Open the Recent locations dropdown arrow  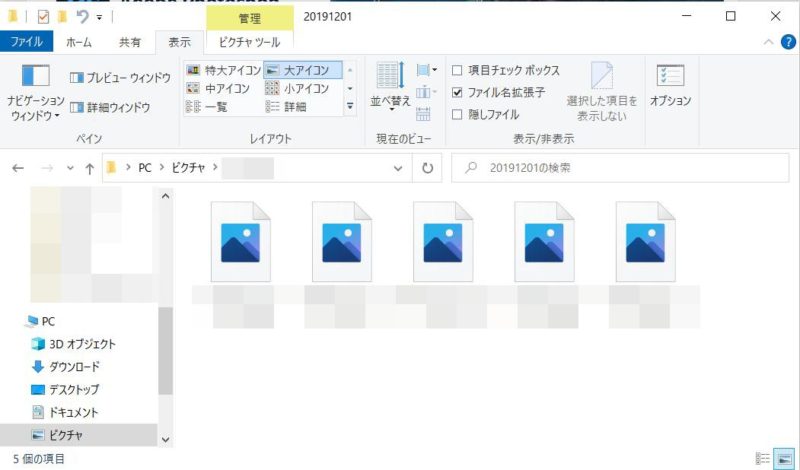70,168
